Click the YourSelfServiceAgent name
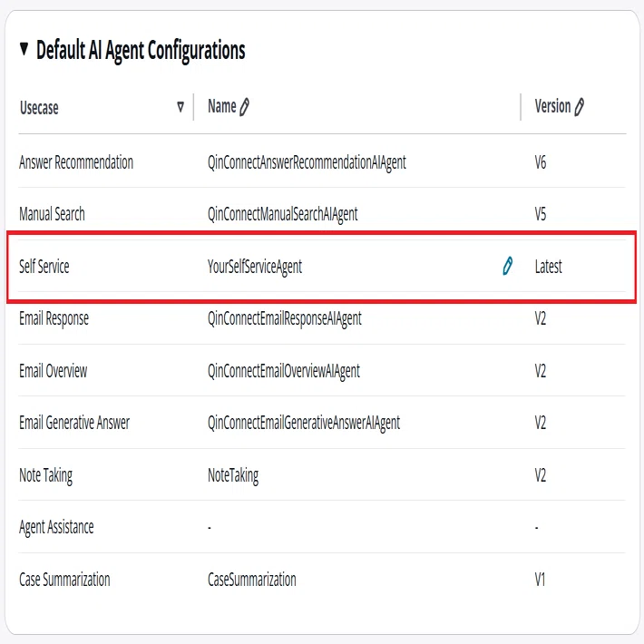The width and height of the screenshot is (644, 644). click(x=255, y=267)
